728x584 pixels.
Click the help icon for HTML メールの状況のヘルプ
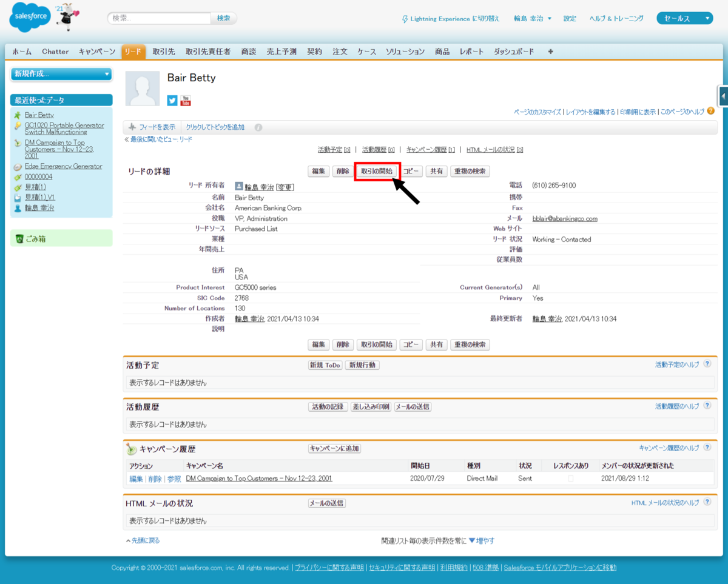(x=707, y=503)
